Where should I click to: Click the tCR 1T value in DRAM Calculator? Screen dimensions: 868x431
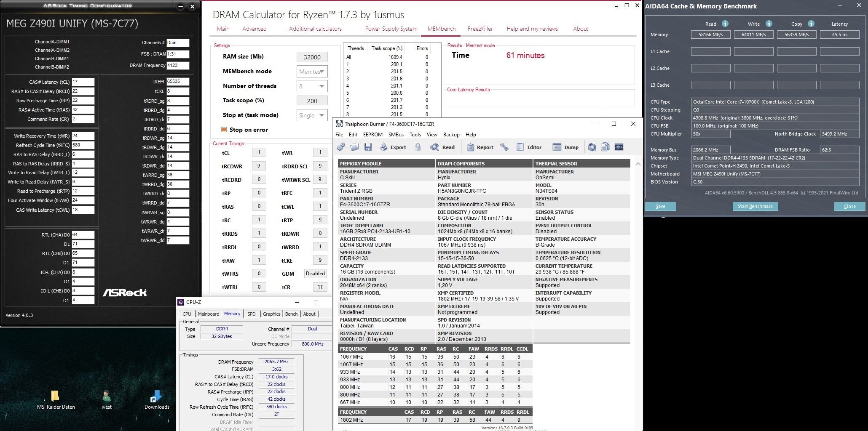point(320,287)
